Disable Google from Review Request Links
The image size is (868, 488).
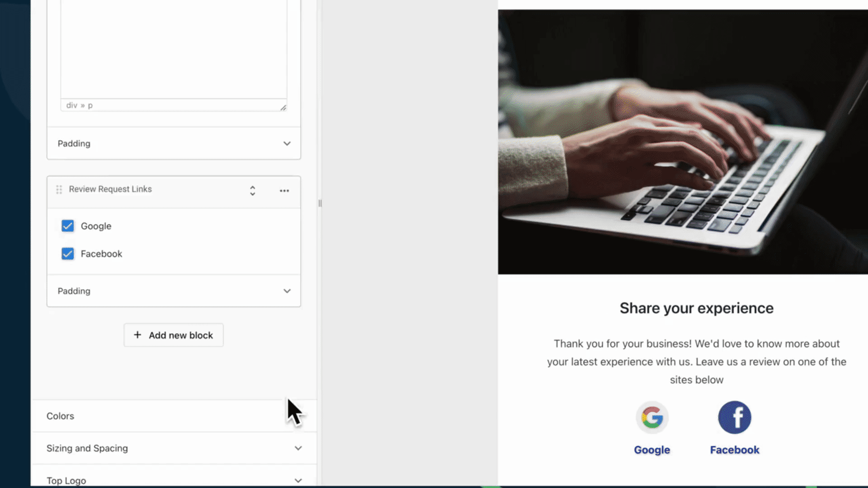pos(67,225)
